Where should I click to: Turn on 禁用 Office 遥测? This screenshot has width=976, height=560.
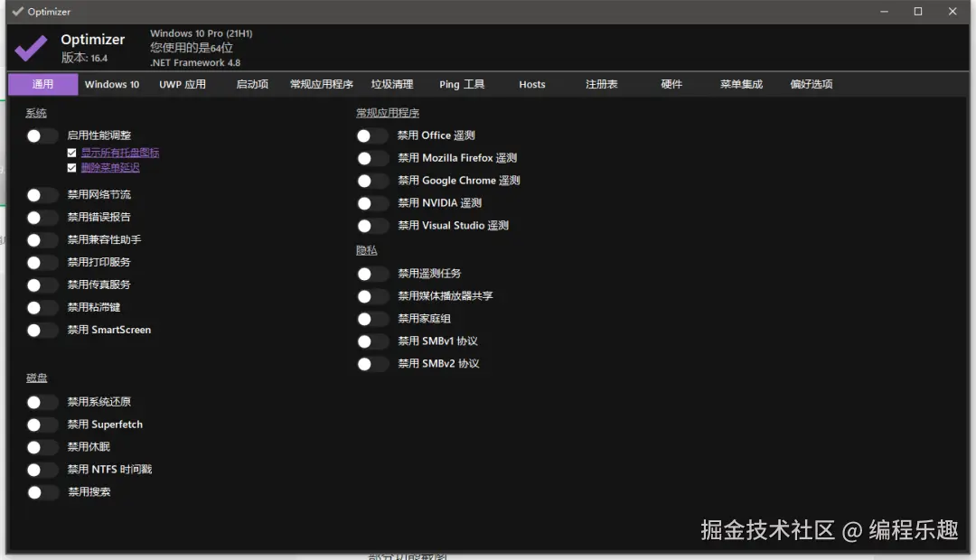tap(371, 135)
